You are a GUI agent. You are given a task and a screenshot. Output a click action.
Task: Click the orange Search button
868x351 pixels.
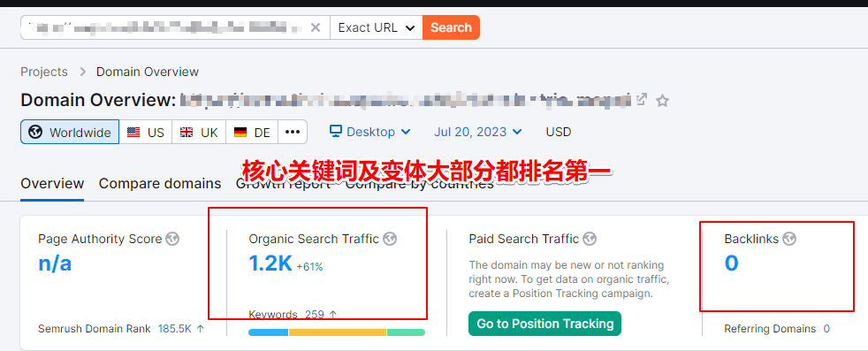click(x=451, y=27)
